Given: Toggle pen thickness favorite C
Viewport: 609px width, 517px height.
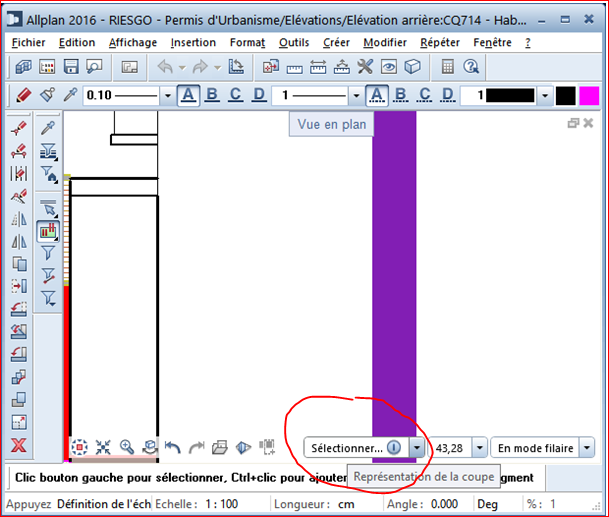Looking at the screenshot, I should (x=235, y=95).
